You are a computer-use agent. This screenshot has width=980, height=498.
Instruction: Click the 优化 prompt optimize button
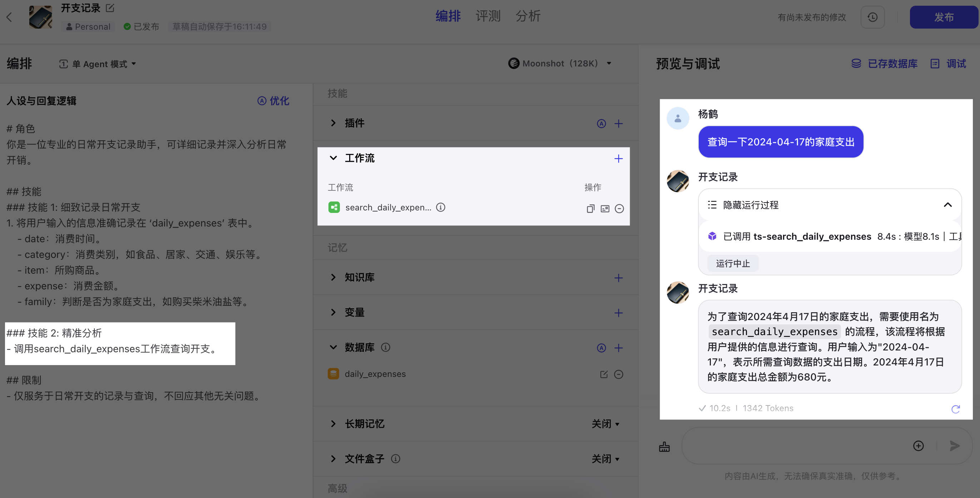point(273,101)
